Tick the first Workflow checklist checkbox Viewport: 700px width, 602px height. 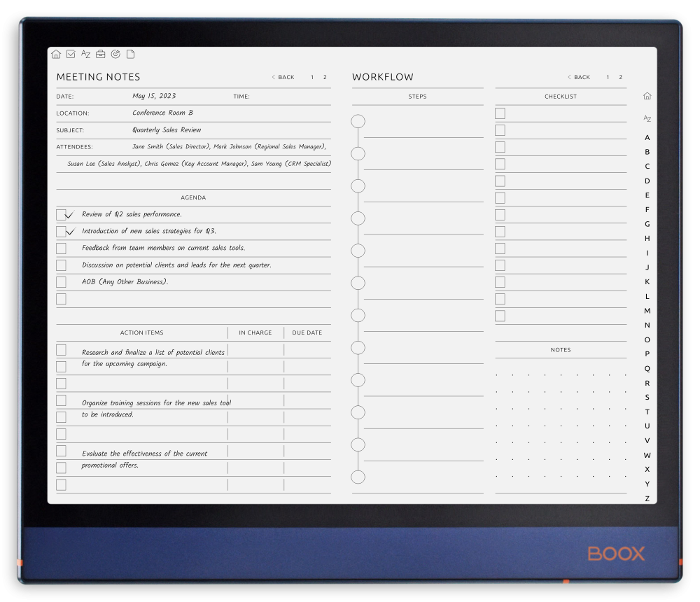tap(500, 113)
